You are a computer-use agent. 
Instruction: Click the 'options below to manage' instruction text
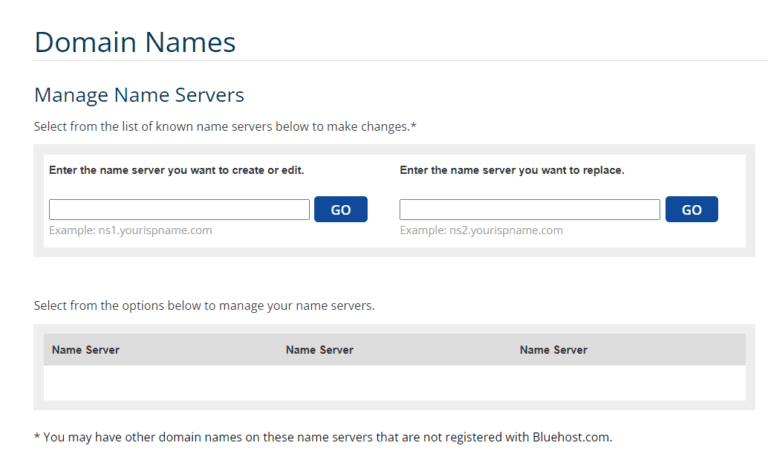coord(204,305)
